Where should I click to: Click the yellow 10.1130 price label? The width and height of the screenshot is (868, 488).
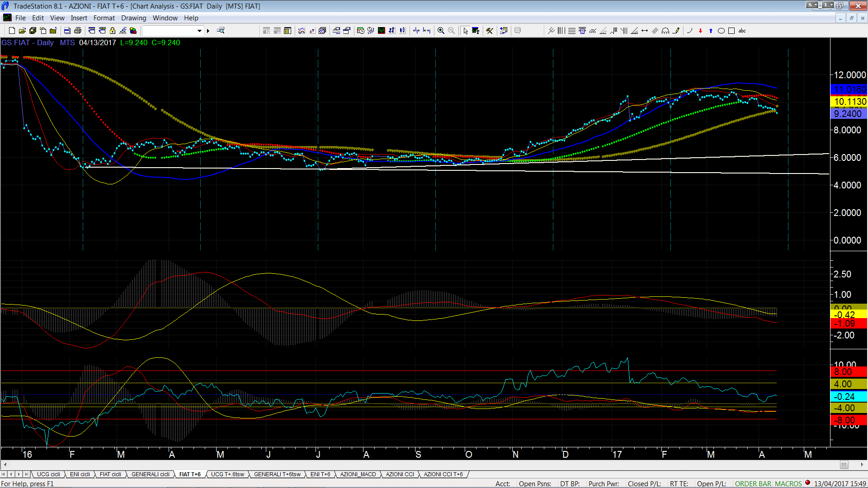[849, 102]
